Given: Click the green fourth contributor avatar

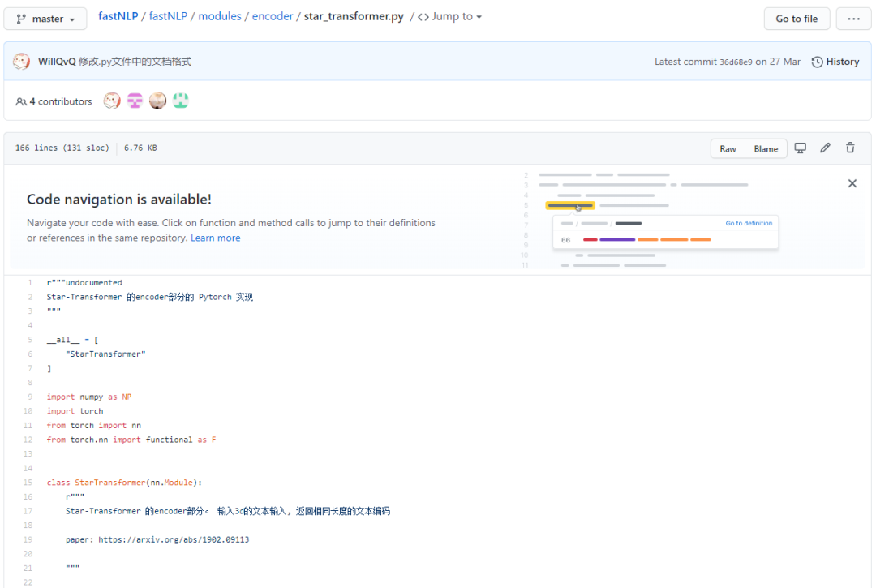Looking at the screenshot, I should pyautogui.click(x=180, y=101).
